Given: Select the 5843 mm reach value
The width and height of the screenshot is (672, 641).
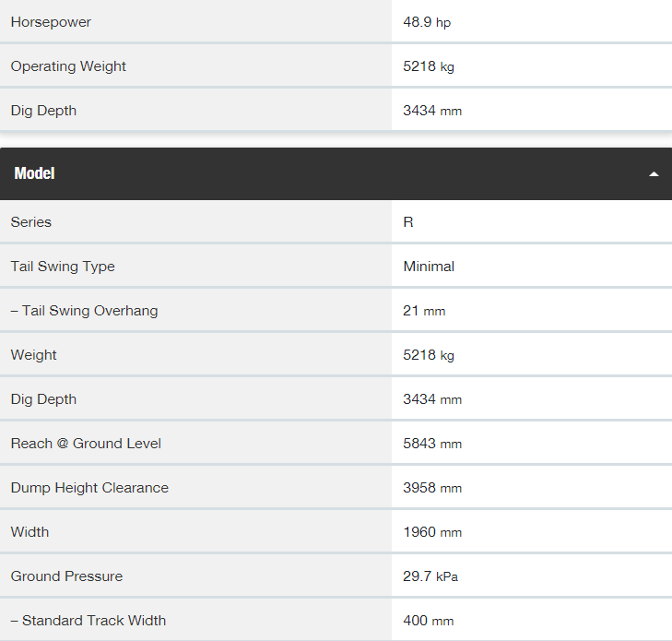Looking at the screenshot, I should coord(432,444).
